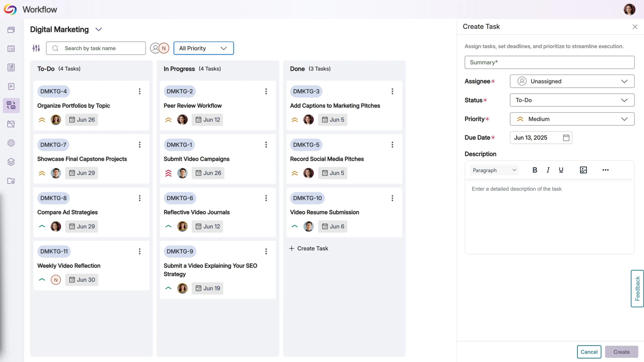Click the Summary input field
This screenshot has width=644, height=362.
pos(549,62)
